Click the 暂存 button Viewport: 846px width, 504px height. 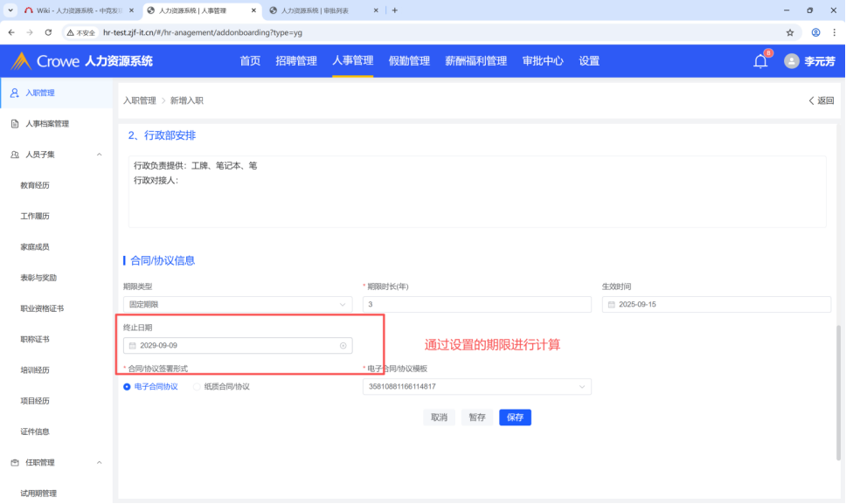coord(477,418)
